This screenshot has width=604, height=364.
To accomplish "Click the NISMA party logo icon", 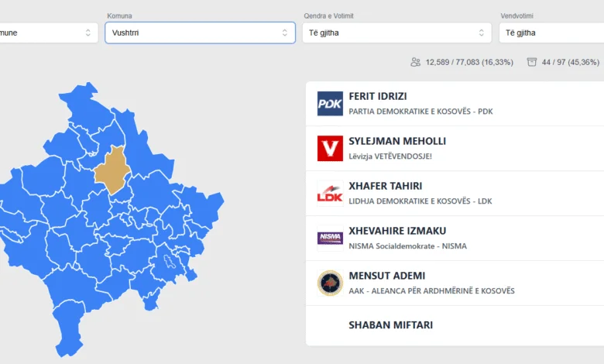I will [x=330, y=238].
